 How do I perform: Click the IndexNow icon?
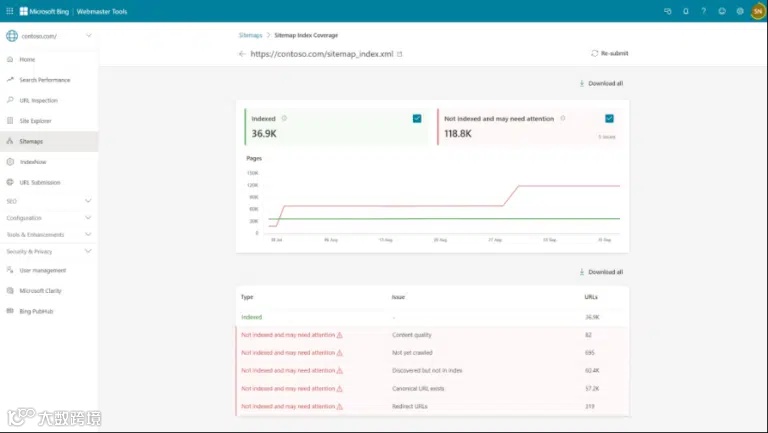point(10,162)
